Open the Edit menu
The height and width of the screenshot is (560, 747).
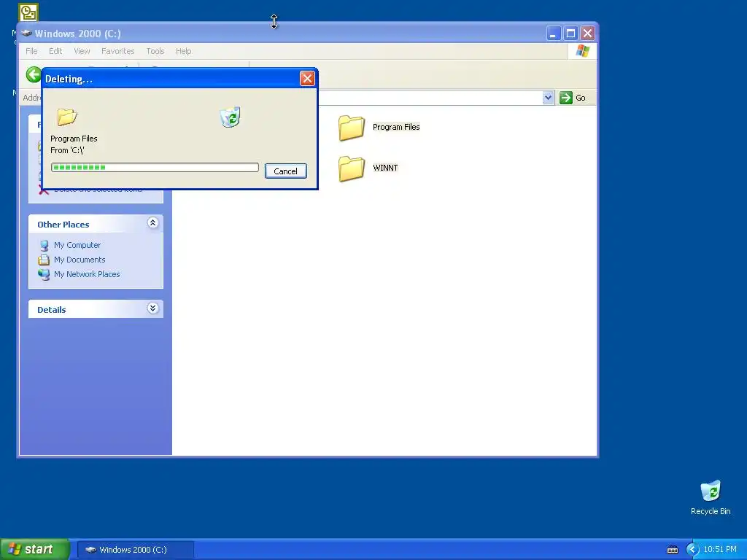(x=55, y=51)
